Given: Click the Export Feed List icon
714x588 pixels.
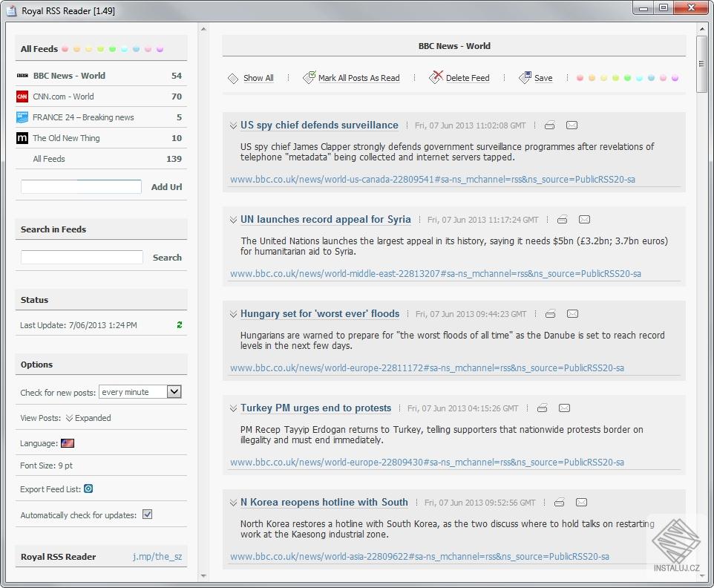Looking at the screenshot, I should click(88, 489).
